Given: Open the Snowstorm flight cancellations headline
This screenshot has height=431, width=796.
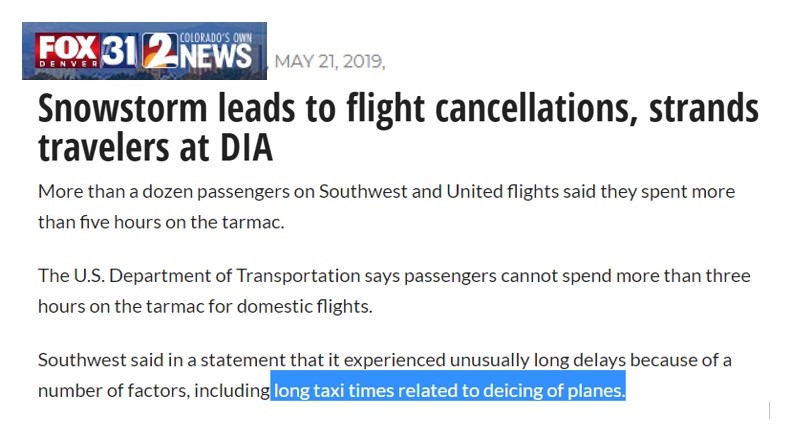Looking at the screenshot, I should (x=398, y=128).
